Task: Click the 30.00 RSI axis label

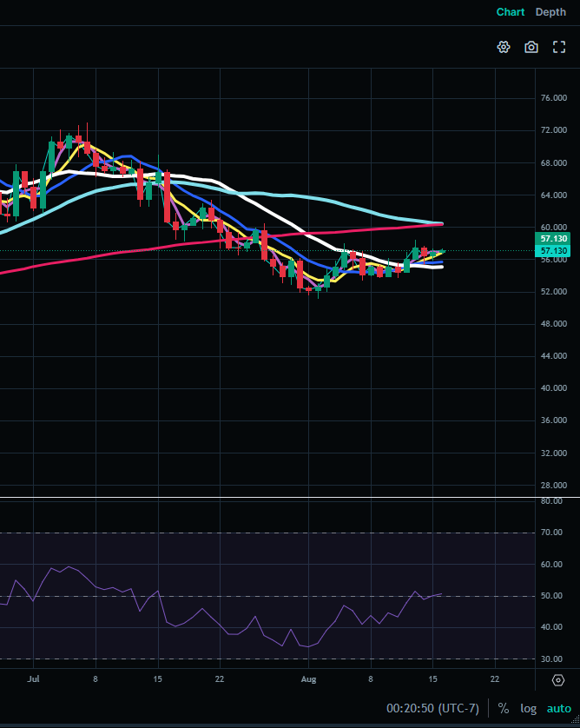Action: (551, 659)
